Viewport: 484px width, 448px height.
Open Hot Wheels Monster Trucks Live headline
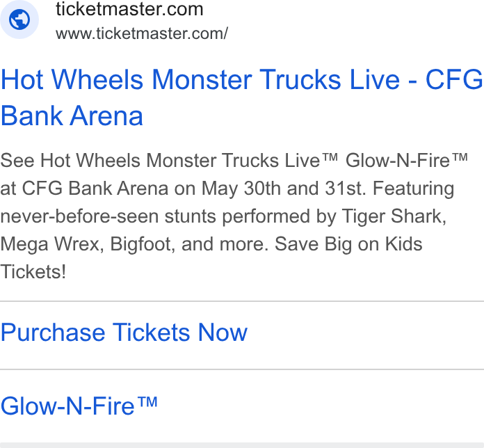(x=242, y=97)
